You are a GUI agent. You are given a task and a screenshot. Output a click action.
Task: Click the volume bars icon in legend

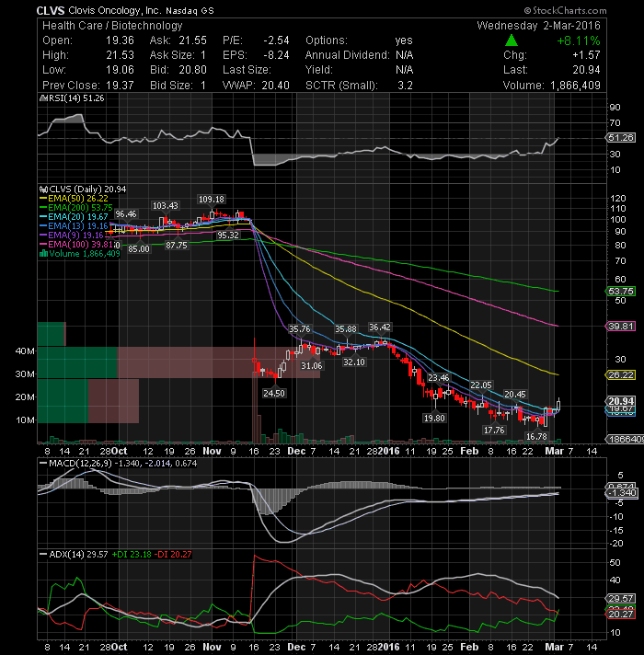click(x=43, y=254)
